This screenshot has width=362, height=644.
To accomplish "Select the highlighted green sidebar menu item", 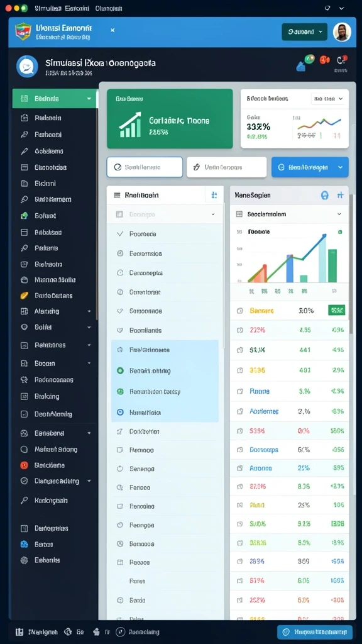I will tap(55, 99).
